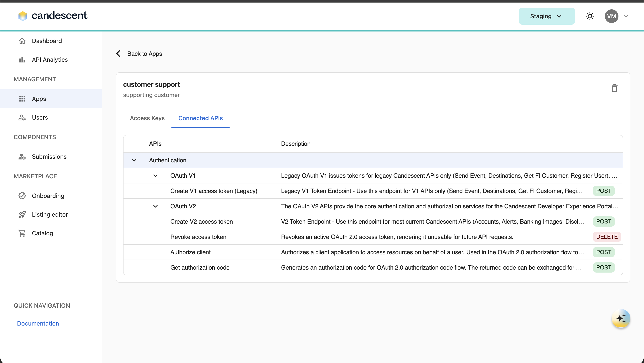
Task: Click the Authentication group label
Action: (168, 160)
